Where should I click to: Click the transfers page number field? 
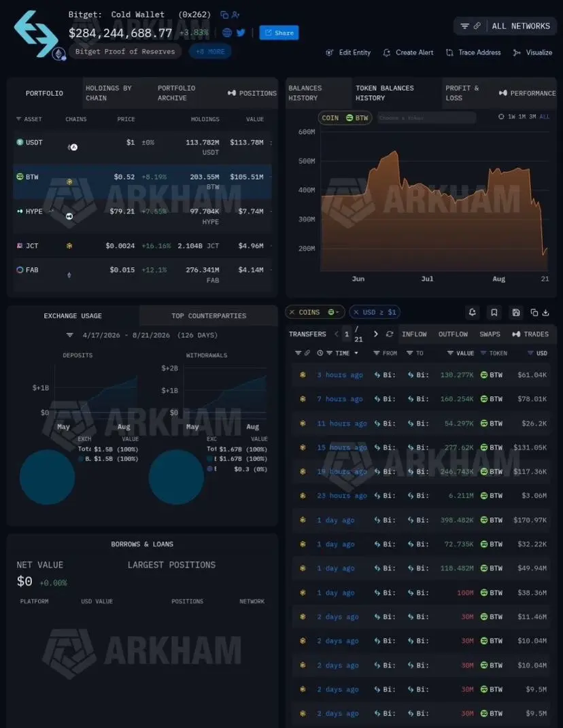(347, 334)
